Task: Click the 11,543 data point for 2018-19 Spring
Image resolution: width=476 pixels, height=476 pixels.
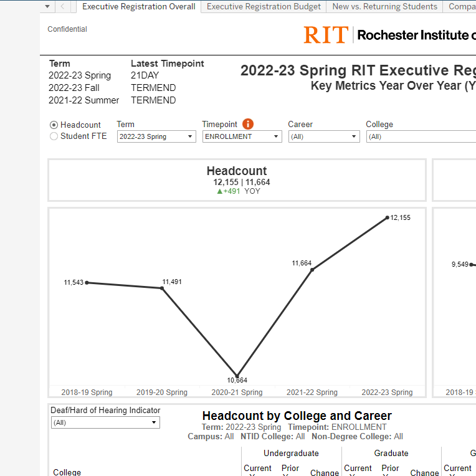Action: (x=87, y=282)
